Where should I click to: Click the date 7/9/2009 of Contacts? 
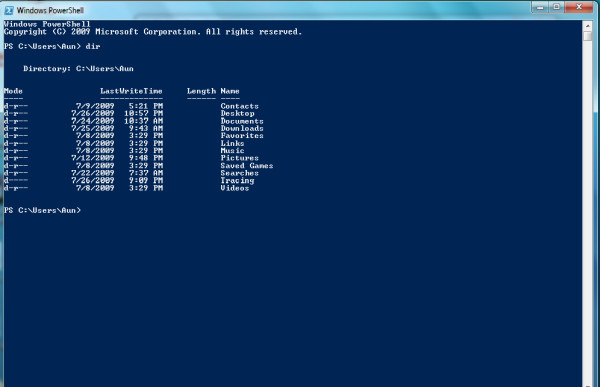coord(95,106)
